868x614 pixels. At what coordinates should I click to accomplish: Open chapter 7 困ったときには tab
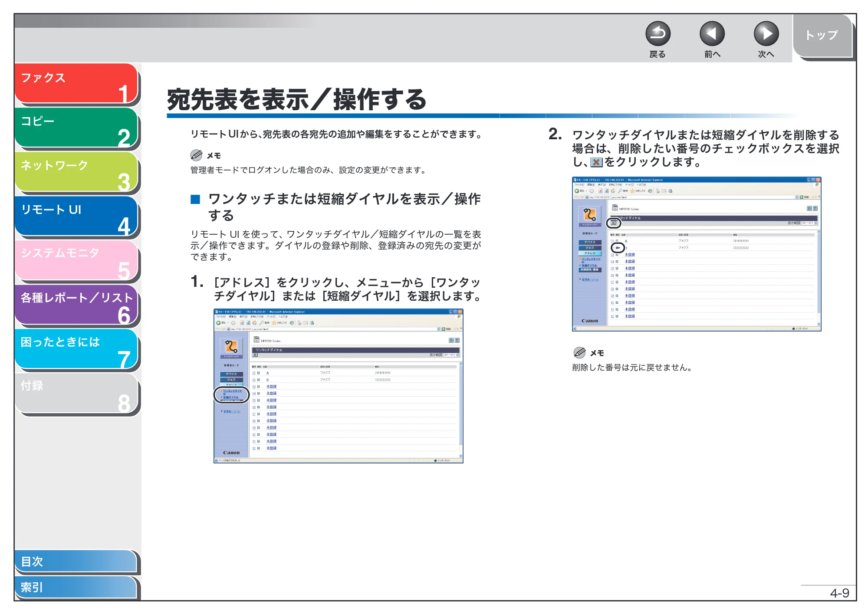point(76,348)
